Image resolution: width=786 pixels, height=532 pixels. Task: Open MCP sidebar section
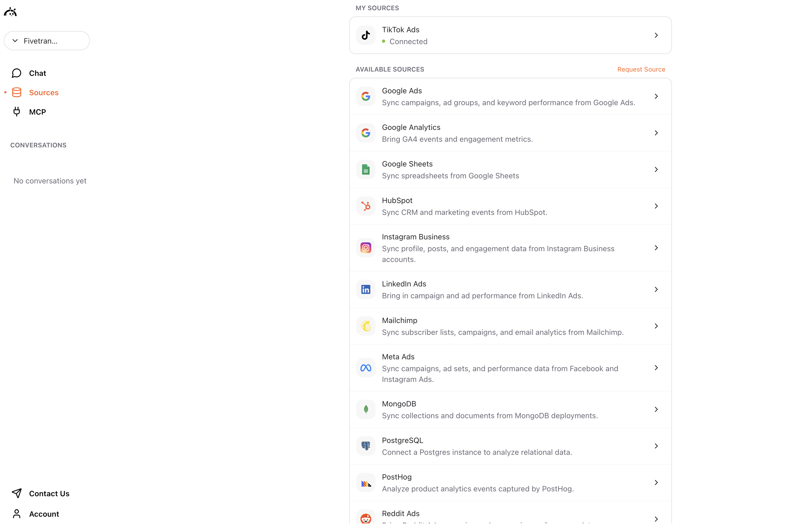click(37, 112)
